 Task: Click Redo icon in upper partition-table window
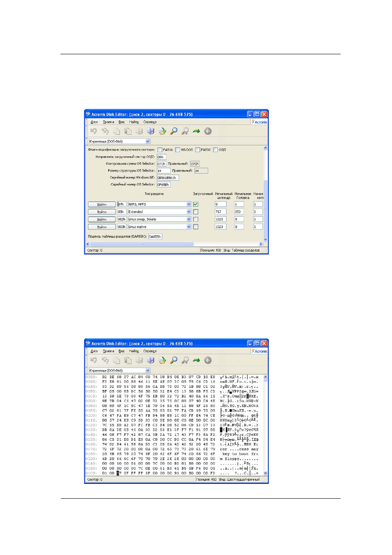tap(105, 131)
